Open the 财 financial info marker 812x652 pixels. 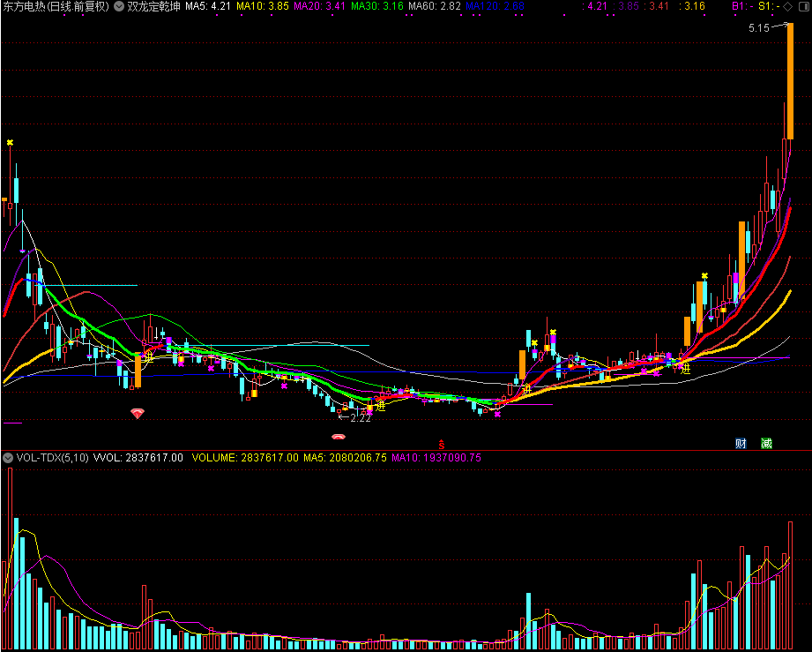(x=741, y=444)
